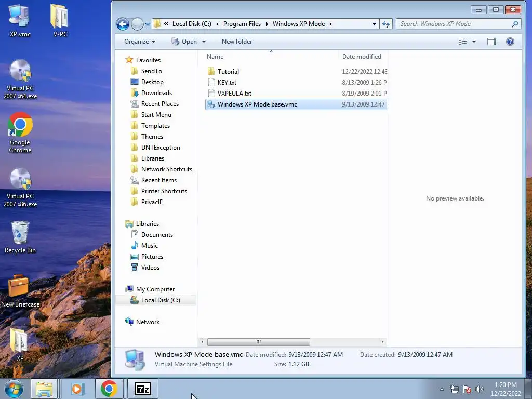Open the recent pages dropdown arrow

click(148, 24)
